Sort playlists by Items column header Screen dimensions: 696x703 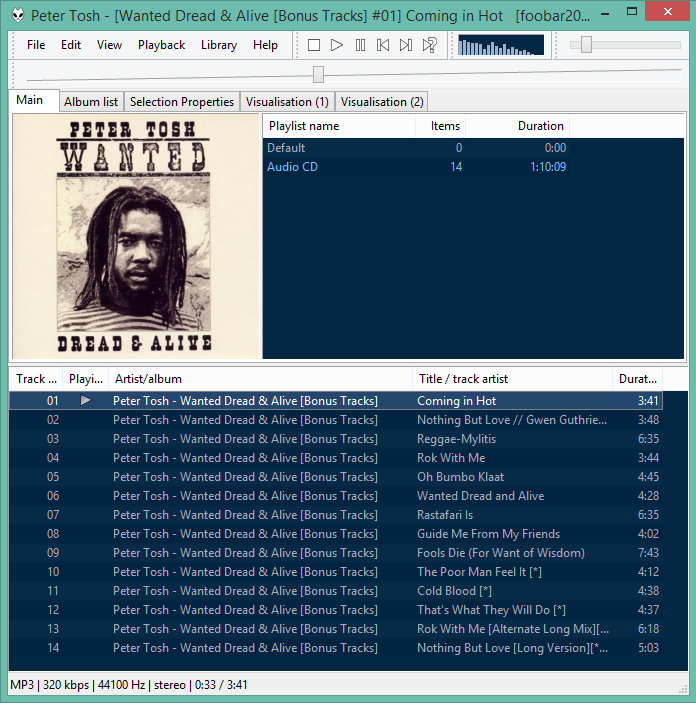pos(441,126)
